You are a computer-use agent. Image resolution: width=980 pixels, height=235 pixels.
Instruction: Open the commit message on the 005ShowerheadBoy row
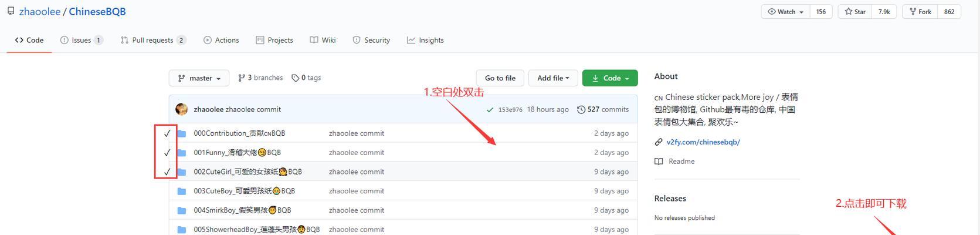pos(357,229)
